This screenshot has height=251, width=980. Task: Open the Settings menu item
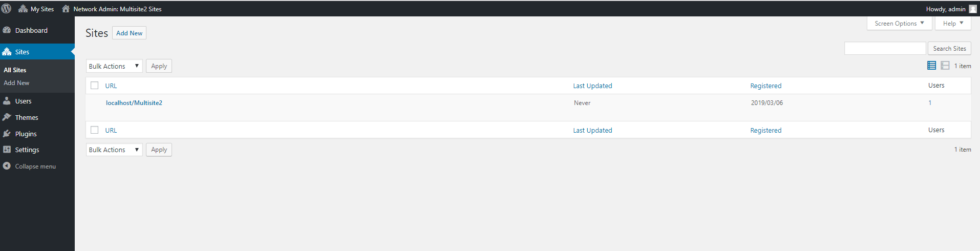click(x=27, y=150)
